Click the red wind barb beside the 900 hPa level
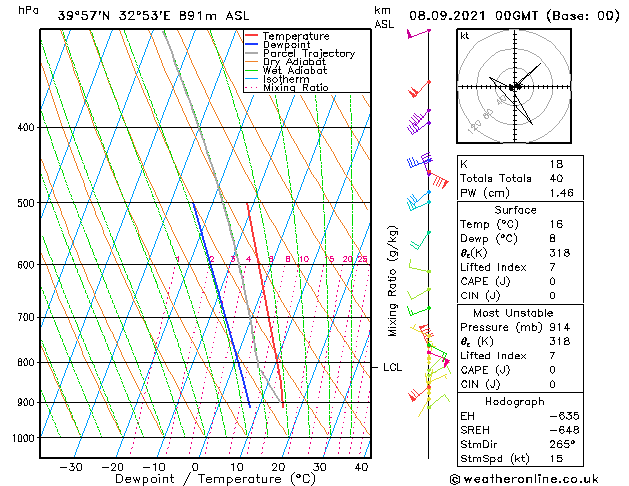Viewport: 629px width, 486px height. [418, 393]
